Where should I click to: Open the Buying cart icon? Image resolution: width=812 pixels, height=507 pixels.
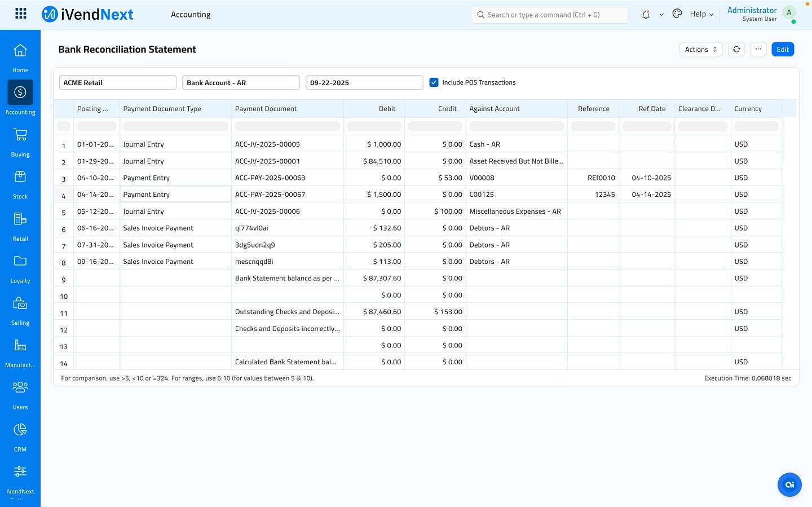20,135
